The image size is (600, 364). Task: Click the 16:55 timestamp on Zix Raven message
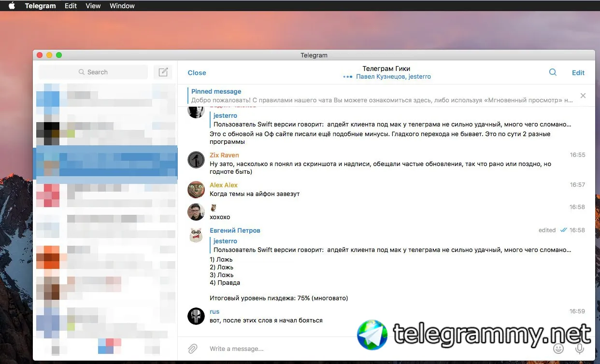tap(577, 155)
